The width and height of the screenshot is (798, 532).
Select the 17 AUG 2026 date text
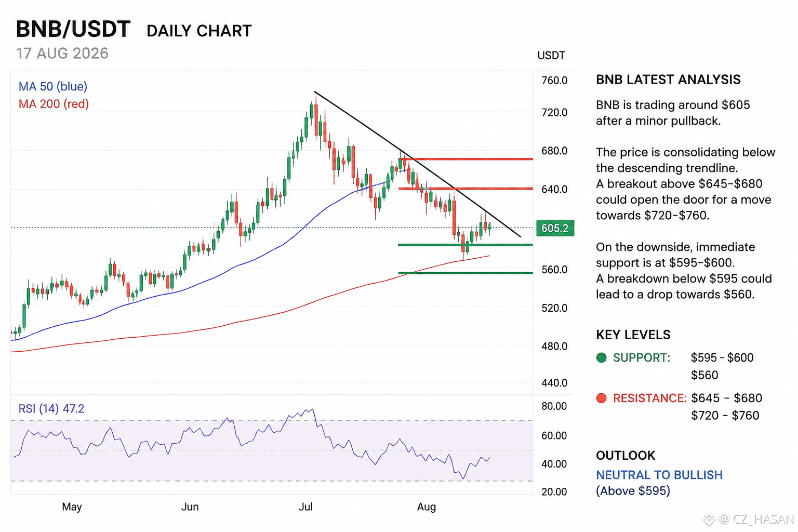(x=62, y=54)
